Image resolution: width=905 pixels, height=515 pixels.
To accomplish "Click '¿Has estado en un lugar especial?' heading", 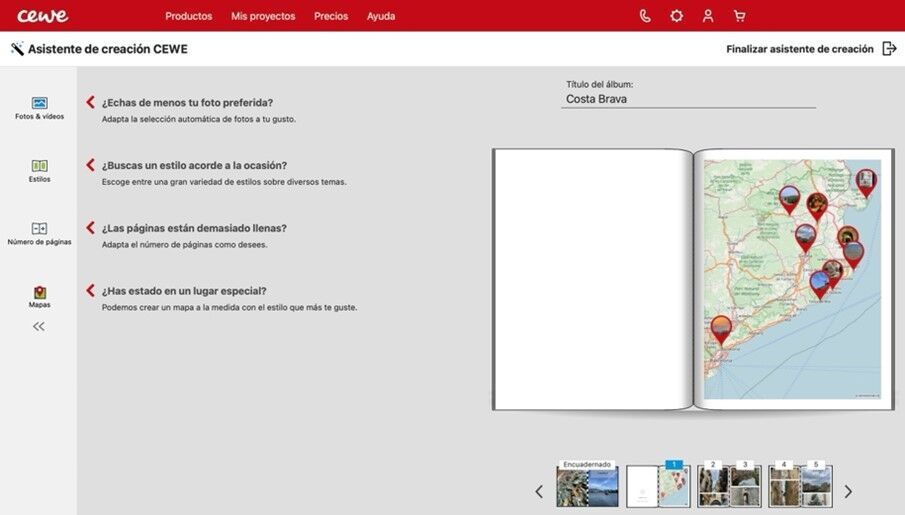I will (184, 291).
